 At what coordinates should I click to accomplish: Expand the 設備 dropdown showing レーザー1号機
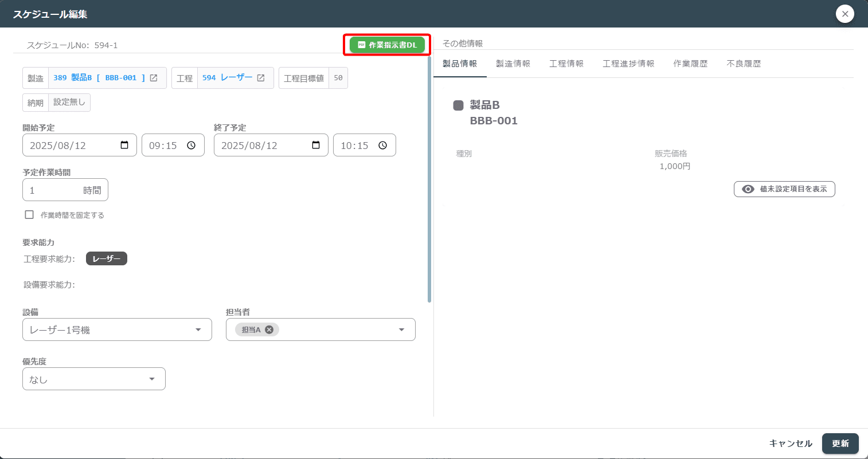coord(117,329)
